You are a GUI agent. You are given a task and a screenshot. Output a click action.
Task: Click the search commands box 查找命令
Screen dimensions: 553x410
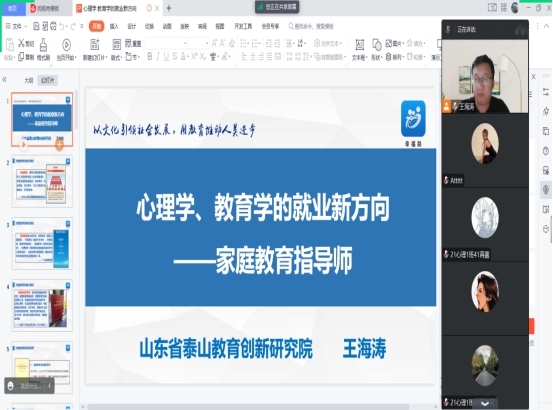(x=311, y=26)
